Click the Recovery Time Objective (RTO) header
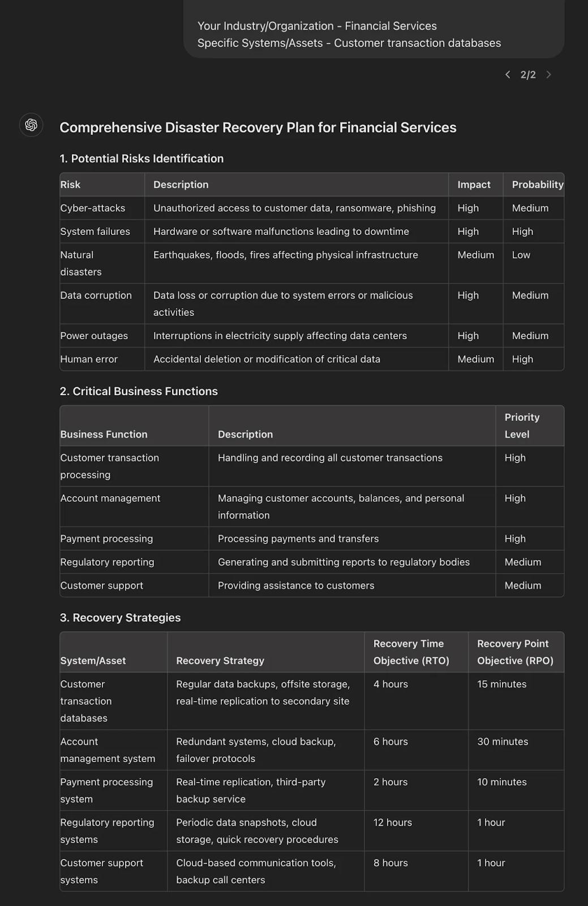The width and height of the screenshot is (588, 906). coord(417,652)
